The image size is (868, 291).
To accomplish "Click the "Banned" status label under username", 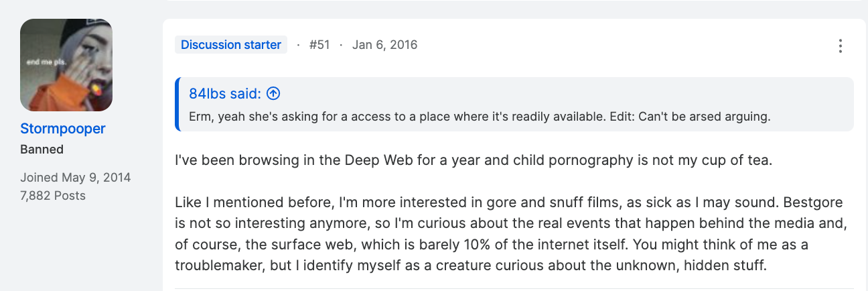I will 42,150.
